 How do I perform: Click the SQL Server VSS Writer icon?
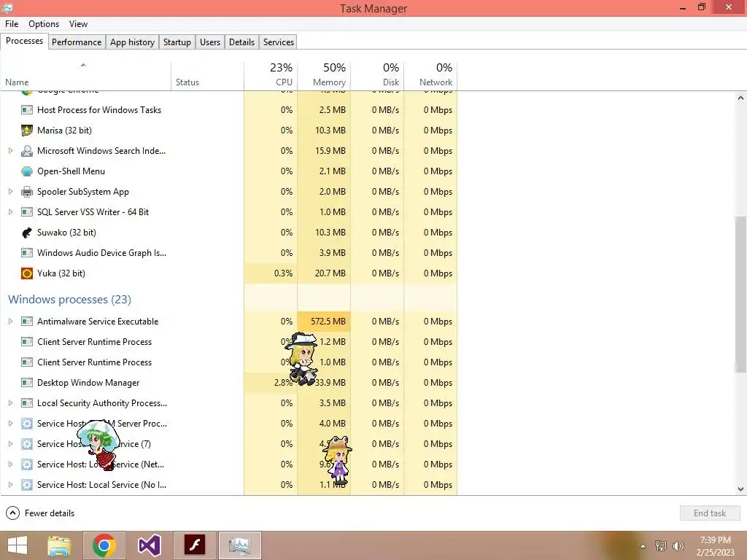click(x=27, y=212)
